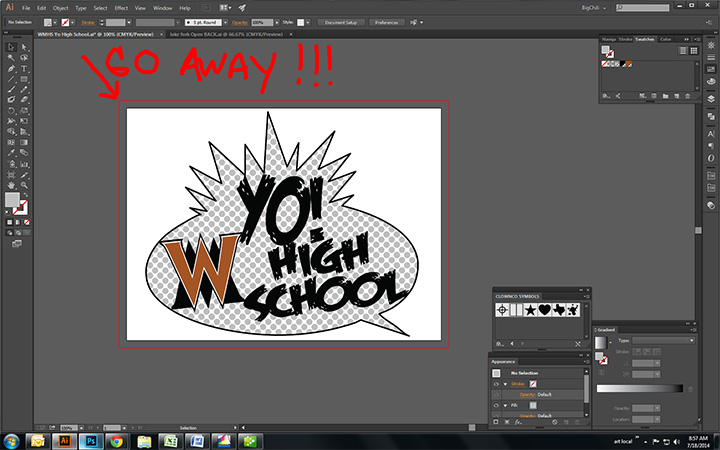Swap fill and stroke arrows

(26, 195)
